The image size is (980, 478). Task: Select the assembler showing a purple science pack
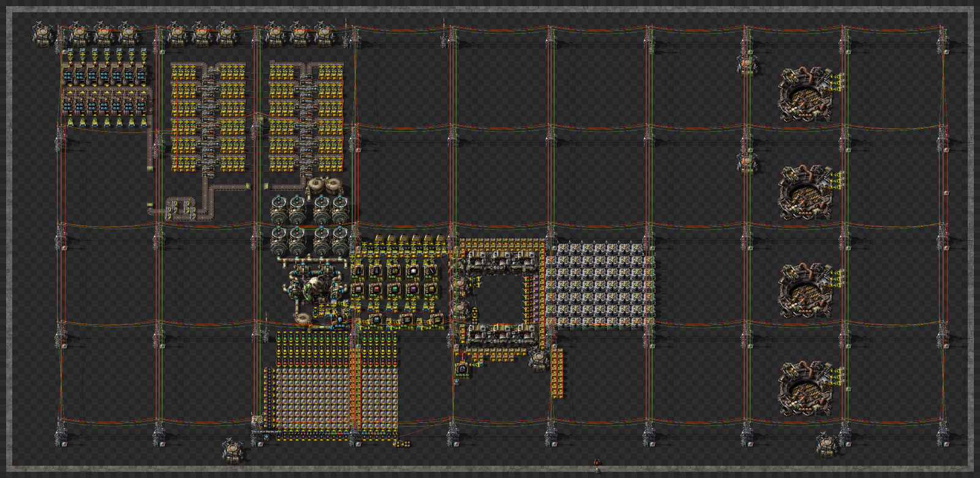pyautogui.click(x=412, y=289)
